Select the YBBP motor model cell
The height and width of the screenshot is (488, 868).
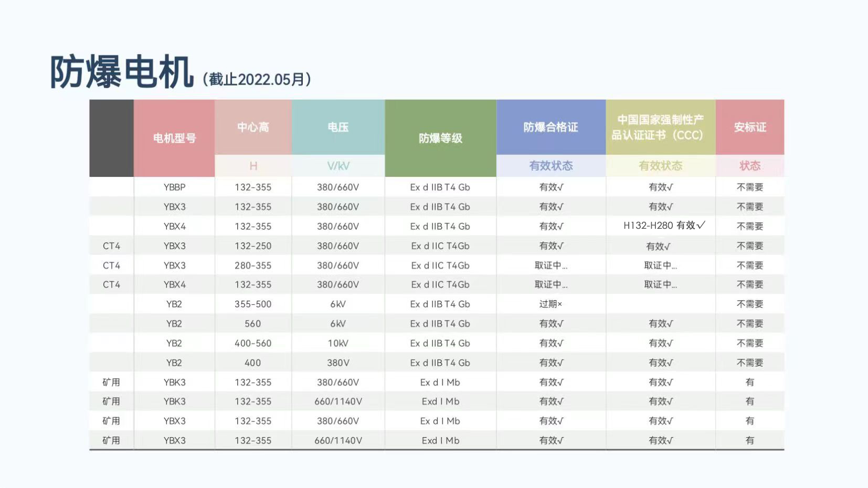[174, 187]
